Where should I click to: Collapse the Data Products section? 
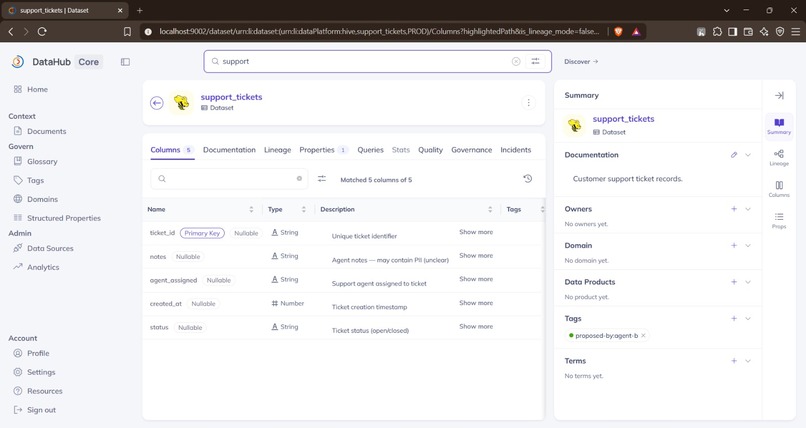[748, 282]
